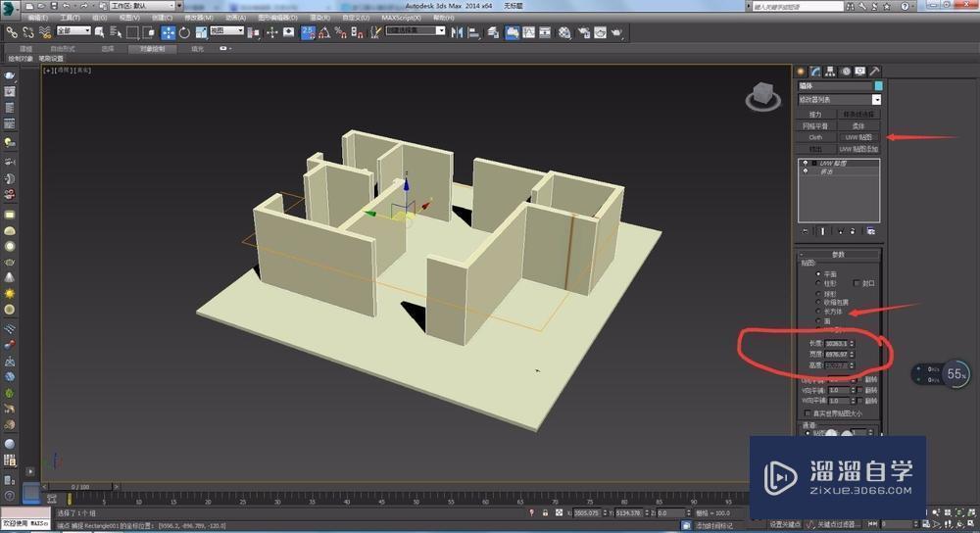Click the Bind to Space Warp tool

pos(45,32)
